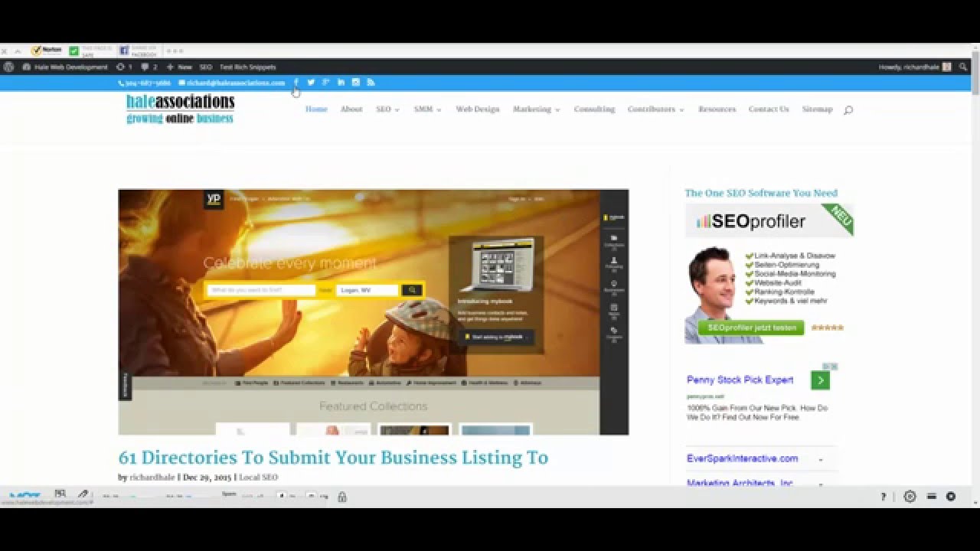This screenshot has width=980, height=551.
Task: Click the help question mark in bottom bar
Action: coord(883,497)
